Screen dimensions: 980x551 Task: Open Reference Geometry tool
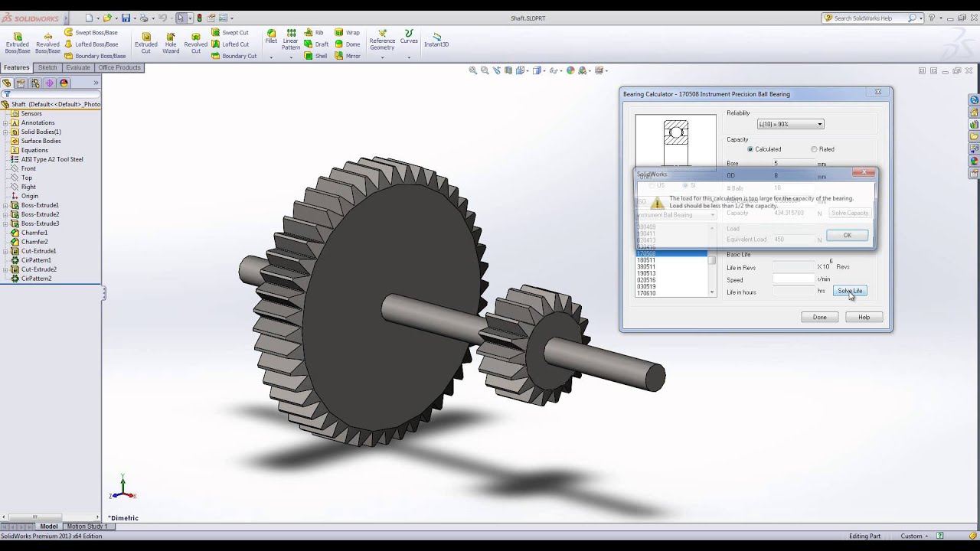click(x=382, y=40)
